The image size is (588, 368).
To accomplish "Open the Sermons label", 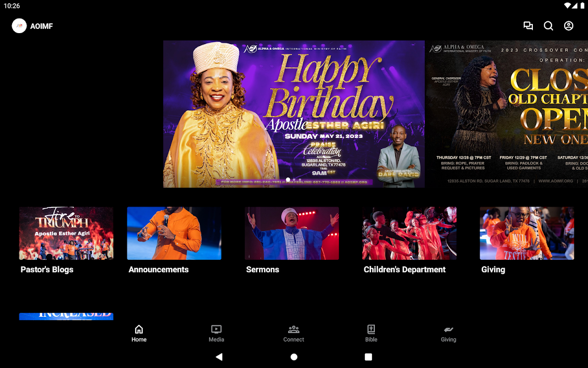I will (x=262, y=270).
